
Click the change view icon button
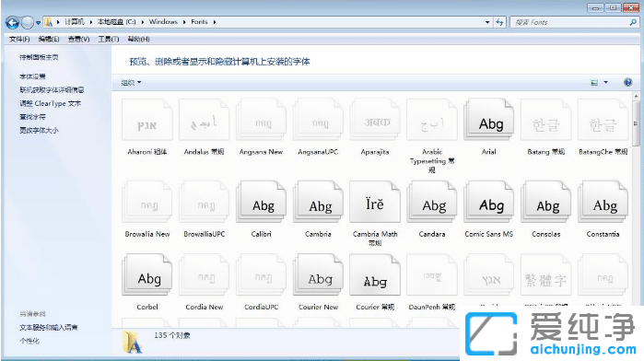(594, 82)
